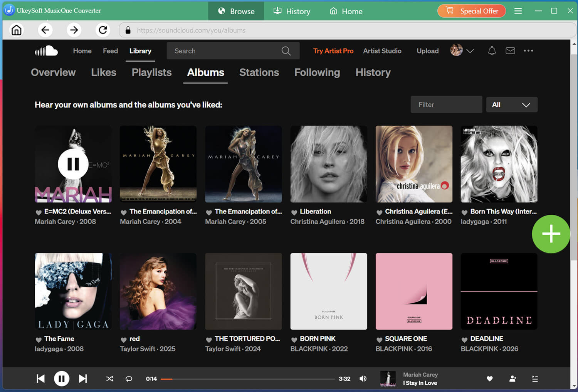Click the Upload link

pos(428,51)
